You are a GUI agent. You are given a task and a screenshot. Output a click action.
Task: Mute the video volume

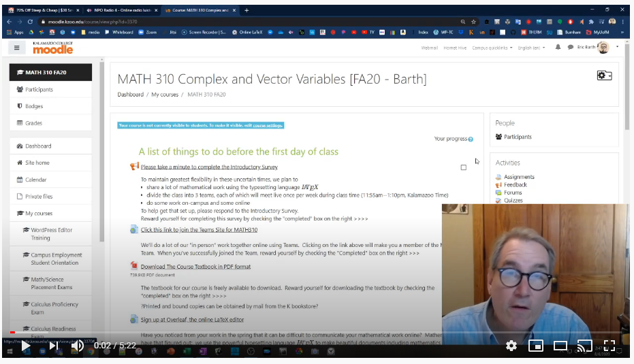(77, 346)
